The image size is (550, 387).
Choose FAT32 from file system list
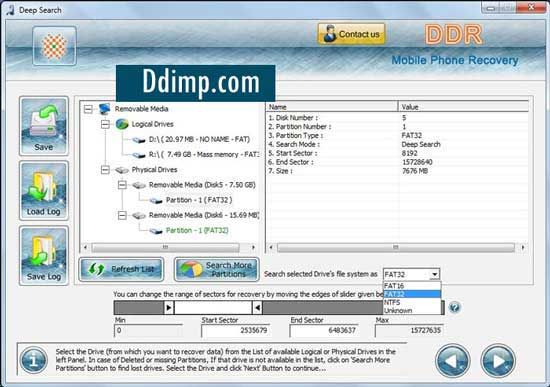(x=412, y=294)
